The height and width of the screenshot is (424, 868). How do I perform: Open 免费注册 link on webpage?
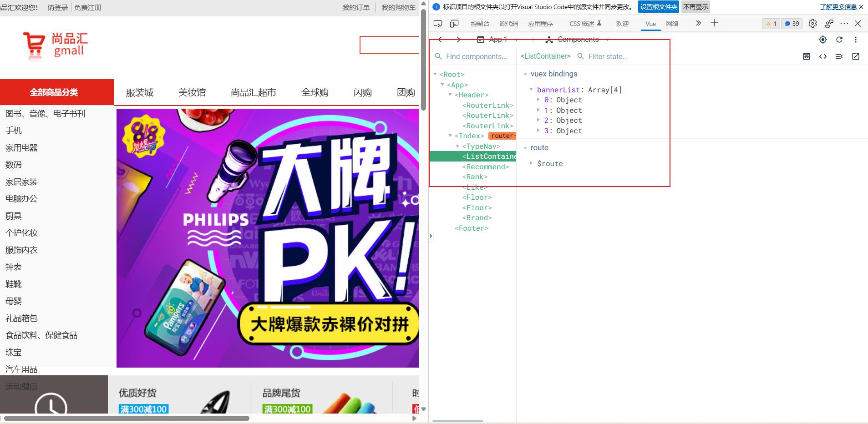[88, 8]
